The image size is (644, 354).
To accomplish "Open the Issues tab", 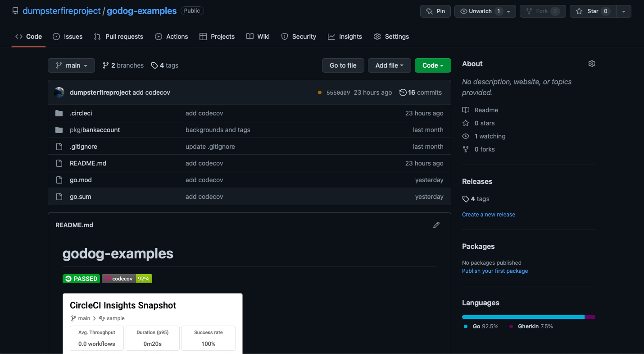I will (68, 37).
